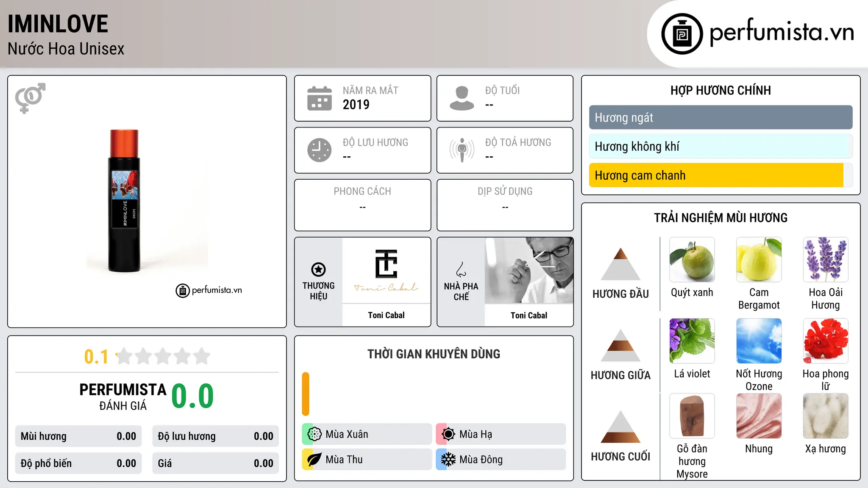
Task: Click the Mùa Hạ season label
Action: coord(476,434)
